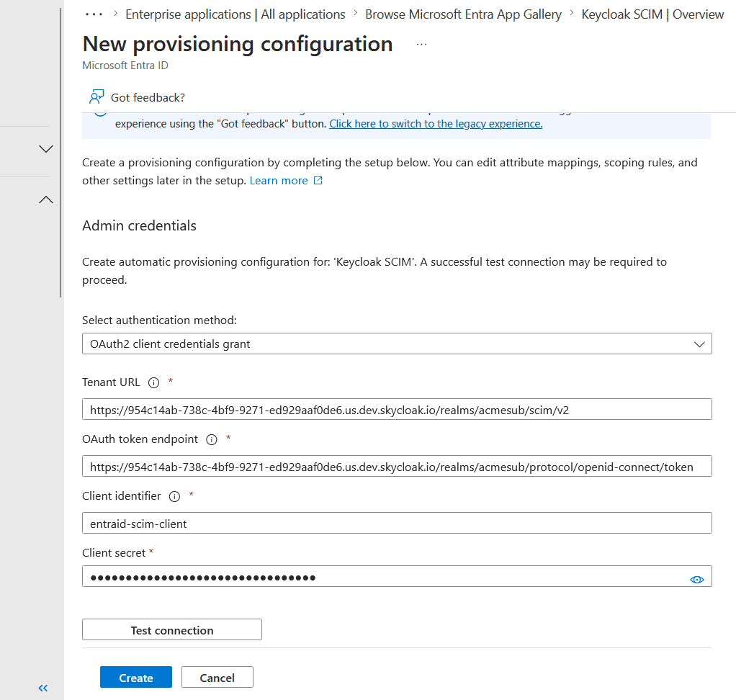
Task: Collapse the sidebar section with up chevron
Action: [45, 199]
